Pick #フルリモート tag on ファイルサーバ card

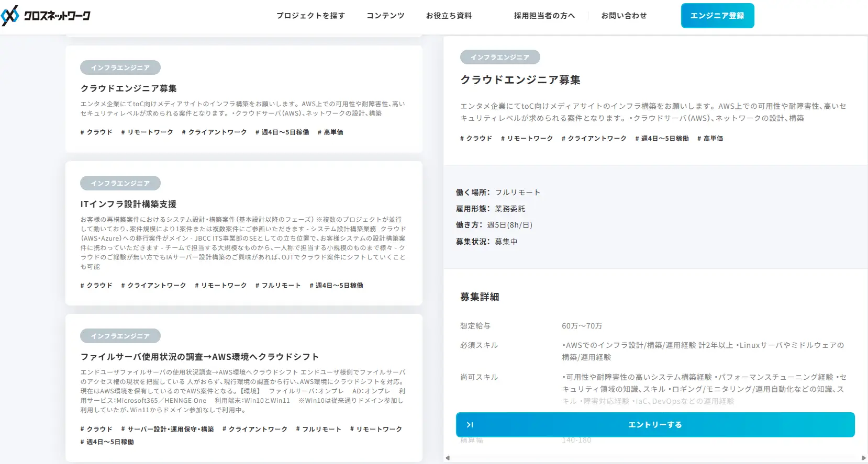(x=319, y=429)
